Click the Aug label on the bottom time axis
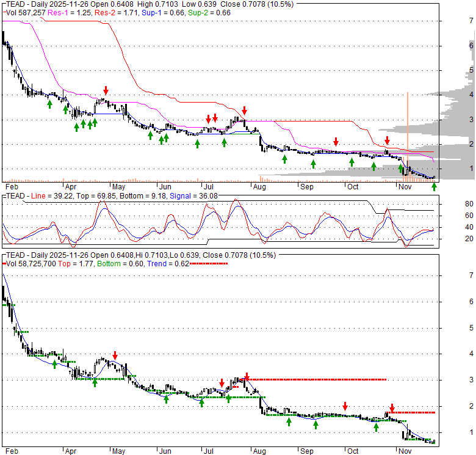476x455 pixels. (260, 451)
